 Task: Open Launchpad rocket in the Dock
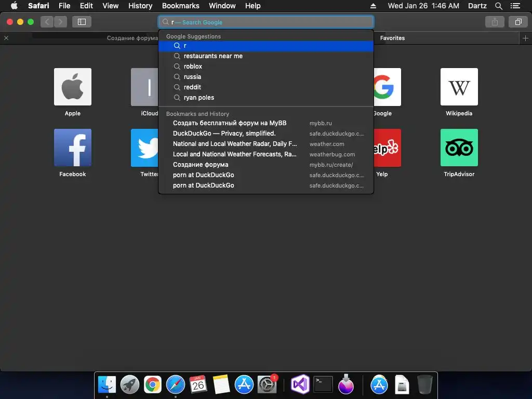pyautogui.click(x=129, y=384)
